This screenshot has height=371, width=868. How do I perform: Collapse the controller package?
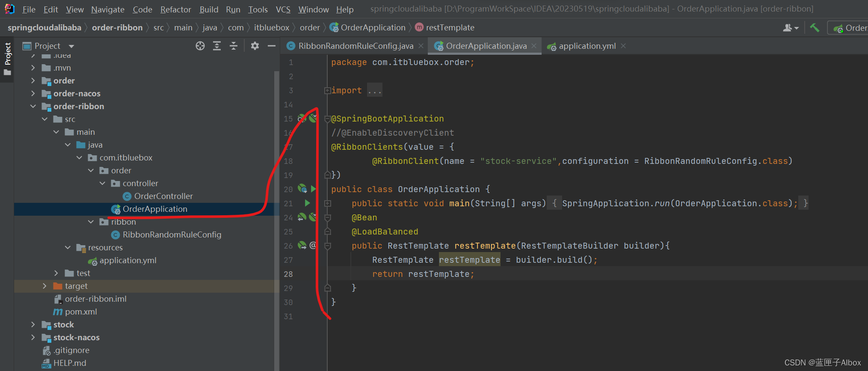pos(102,183)
